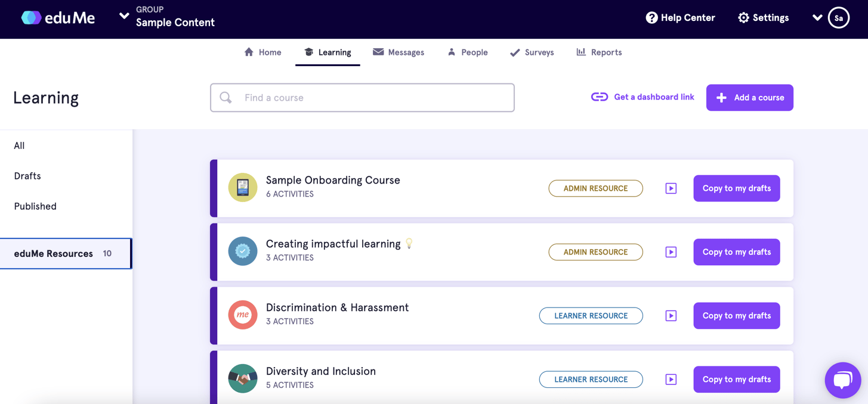Open the Reports tab

tap(599, 52)
